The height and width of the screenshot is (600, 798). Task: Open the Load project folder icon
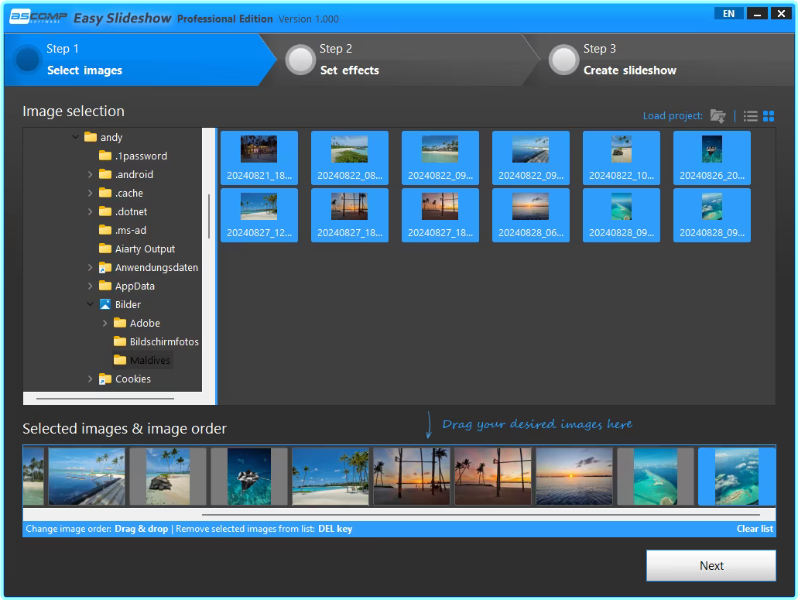(x=718, y=116)
